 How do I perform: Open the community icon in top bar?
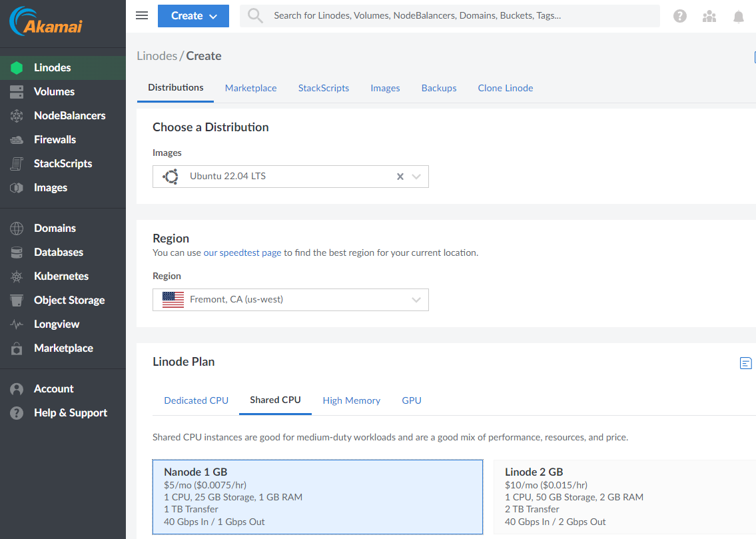click(709, 16)
